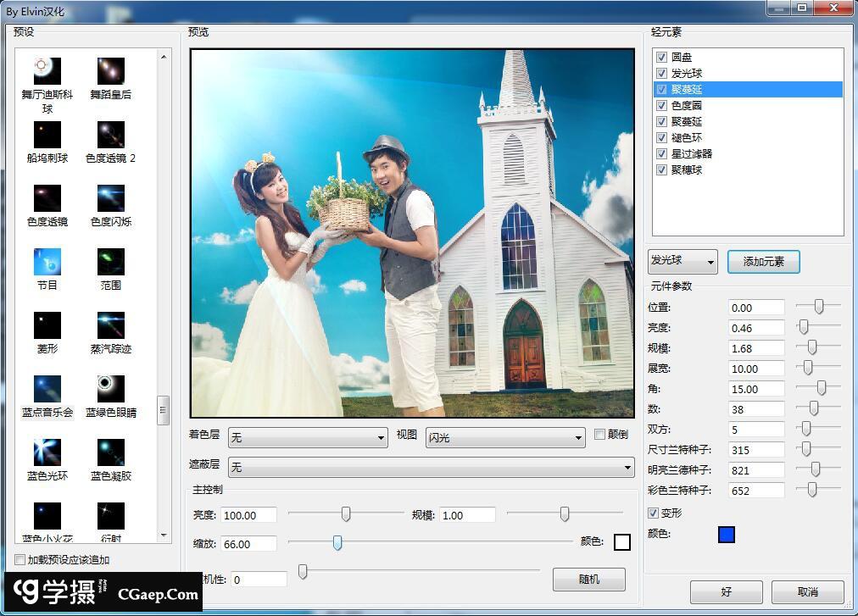Select the 色度透镜 2 preset
858x616 pixels.
tap(111, 135)
